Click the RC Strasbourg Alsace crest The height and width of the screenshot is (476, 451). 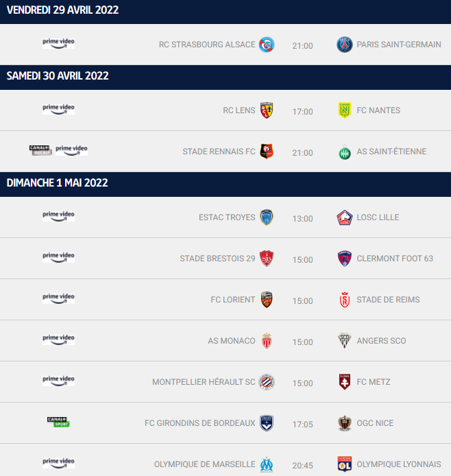pos(267,45)
